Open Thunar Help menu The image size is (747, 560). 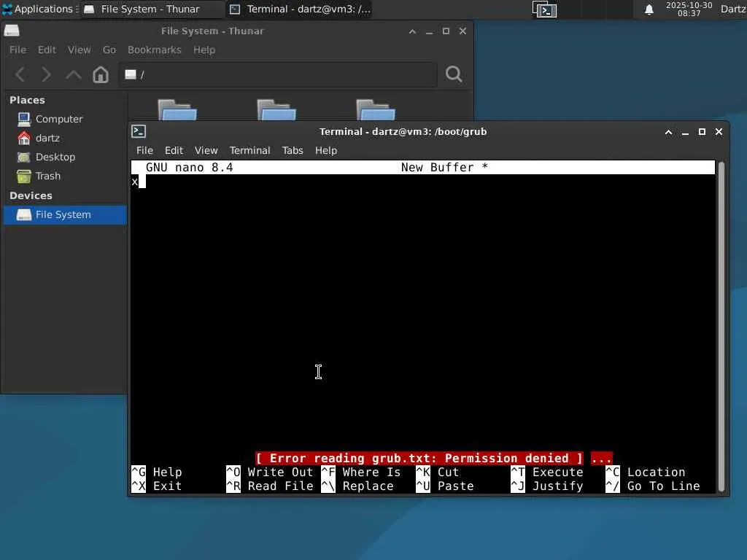pos(204,50)
